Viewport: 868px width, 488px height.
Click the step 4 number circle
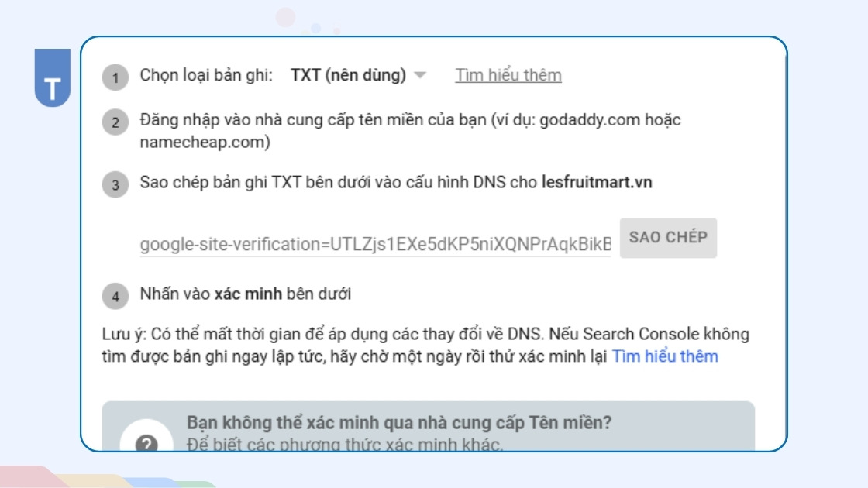point(115,296)
